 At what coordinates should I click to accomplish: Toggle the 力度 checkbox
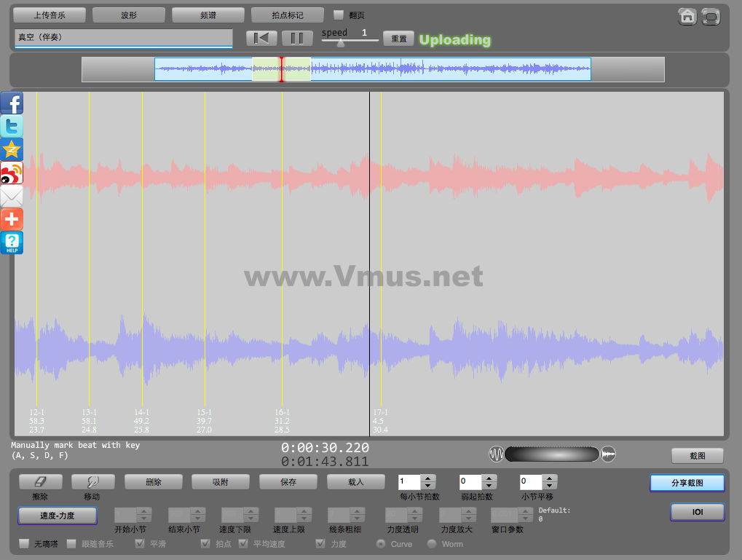(320, 543)
